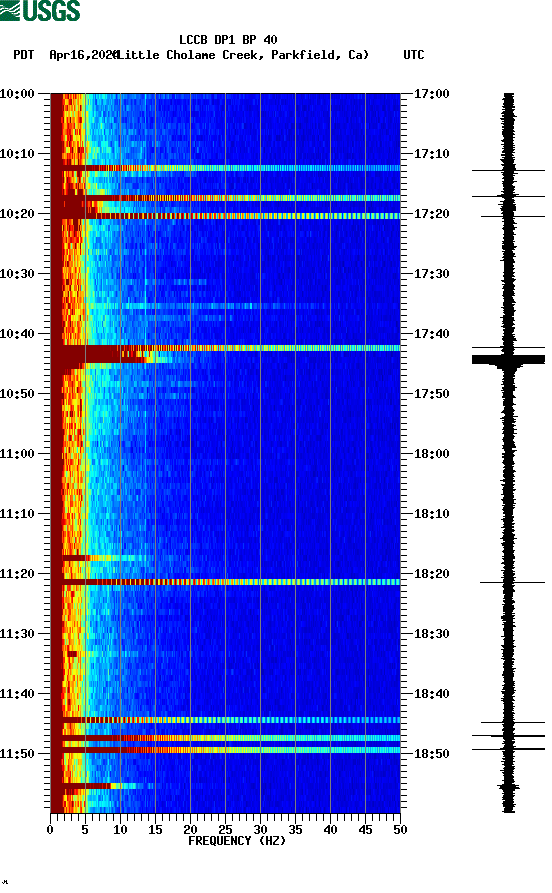This screenshot has height=893, width=552.
Task: Click the spectrogram event band near 10:42 PDT
Action: tap(226, 348)
